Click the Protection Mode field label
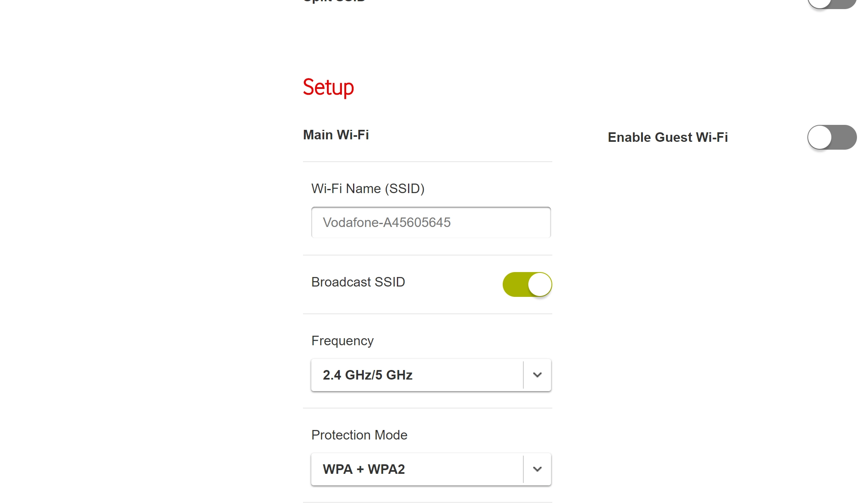Screen dimensions: 864x504 (359, 435)
